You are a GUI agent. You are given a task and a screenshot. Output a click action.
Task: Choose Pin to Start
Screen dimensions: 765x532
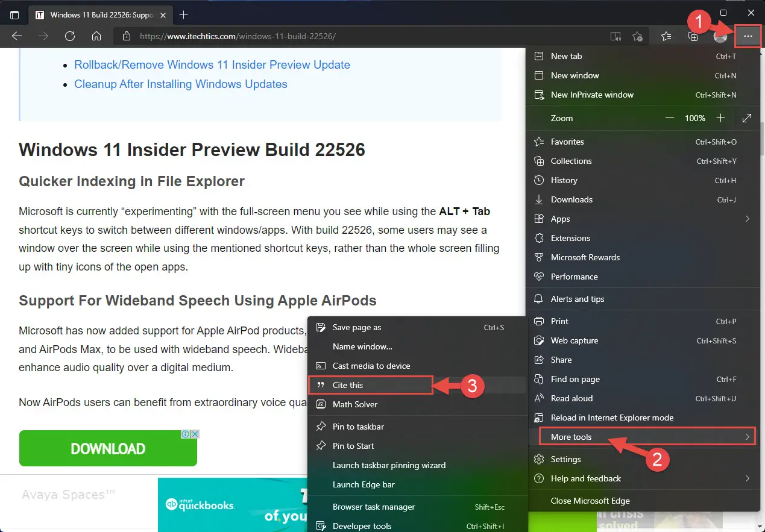[x=417, y=446]
